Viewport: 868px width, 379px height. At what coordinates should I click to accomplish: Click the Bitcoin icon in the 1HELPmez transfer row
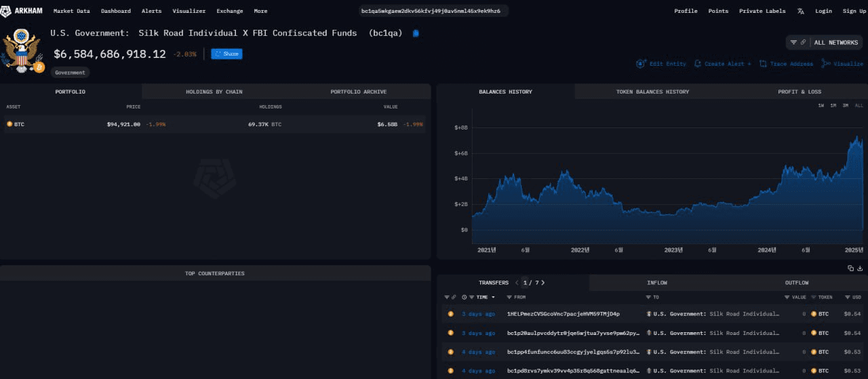click(450, 314)
